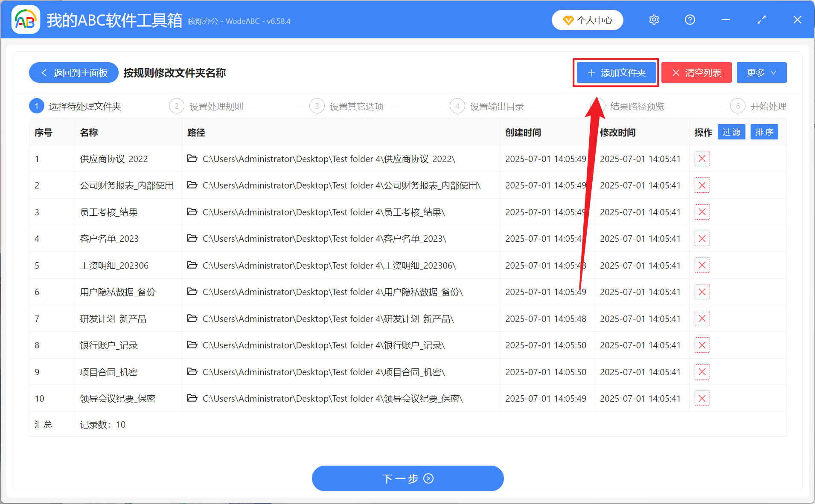Screen dimensions: 815x504
Task: Click 清空列表 to clear the list
Action: tap(696, 72)
